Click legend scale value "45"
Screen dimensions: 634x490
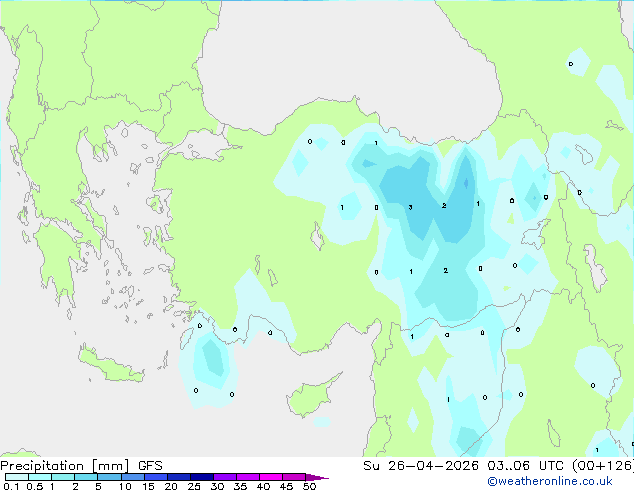point(286,486)
